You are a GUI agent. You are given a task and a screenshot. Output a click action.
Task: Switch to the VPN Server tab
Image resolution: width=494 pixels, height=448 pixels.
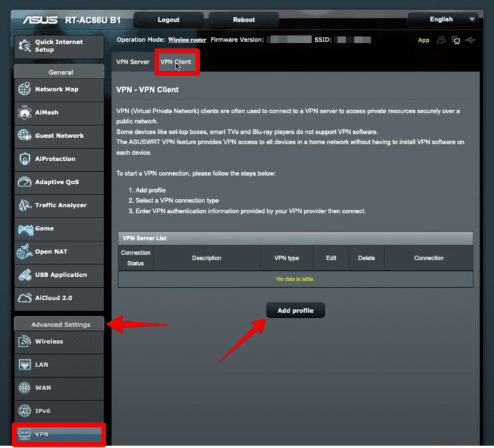pyautogui.click(x=133, y=62)
